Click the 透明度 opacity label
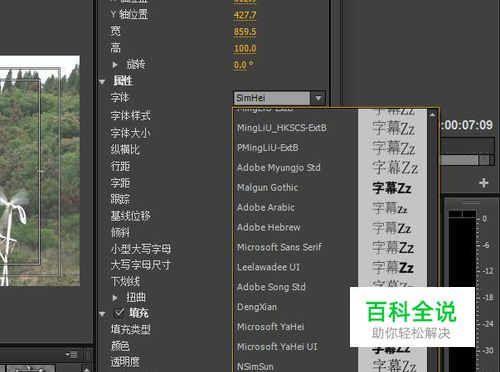The width and height of the screenshot is (500, 372). tap(125, 362)
